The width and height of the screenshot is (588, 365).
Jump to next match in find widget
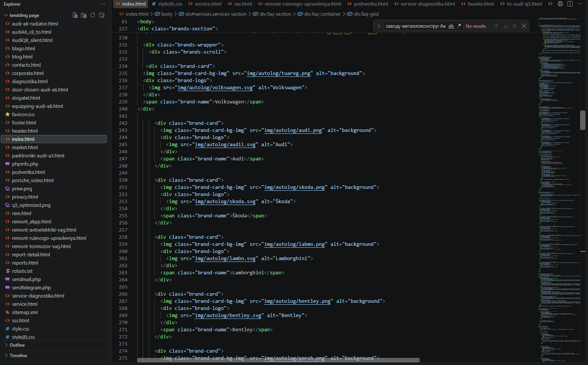click(506, 26)
